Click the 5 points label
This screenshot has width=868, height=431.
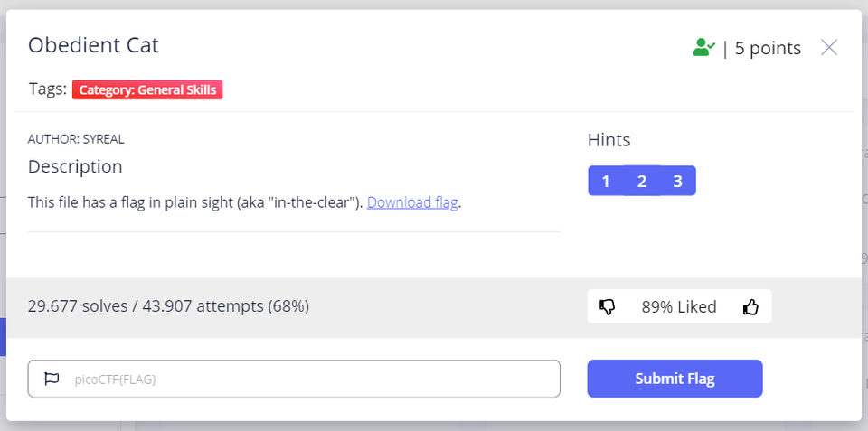coord(768,48)
